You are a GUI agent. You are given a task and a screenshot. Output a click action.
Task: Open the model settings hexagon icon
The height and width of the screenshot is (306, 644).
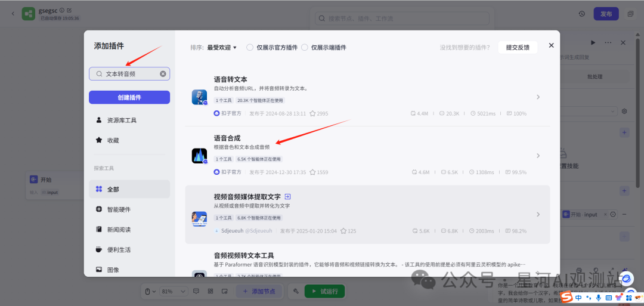pyautogui.click(x=624, y=111)
